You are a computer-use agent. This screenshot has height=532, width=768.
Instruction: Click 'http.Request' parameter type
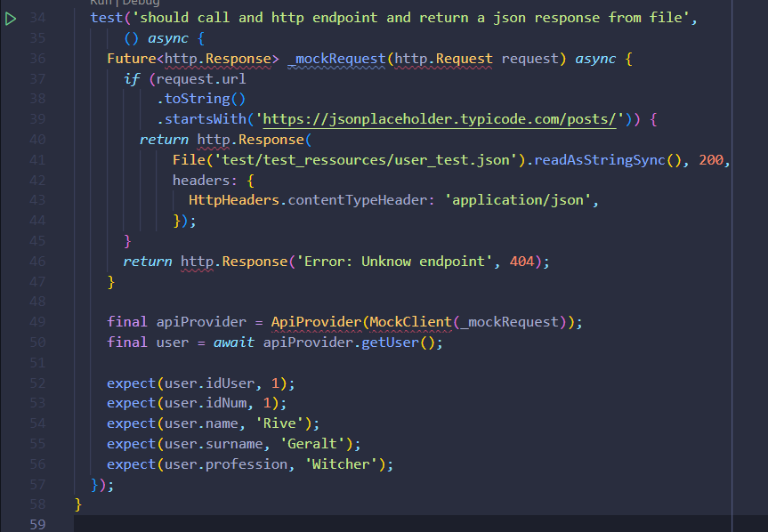point(443,59)
